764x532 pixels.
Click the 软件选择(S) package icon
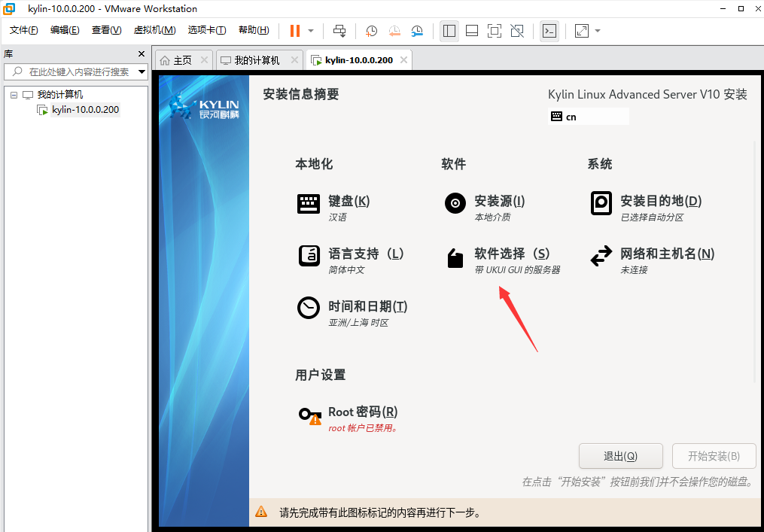point(455,258)
